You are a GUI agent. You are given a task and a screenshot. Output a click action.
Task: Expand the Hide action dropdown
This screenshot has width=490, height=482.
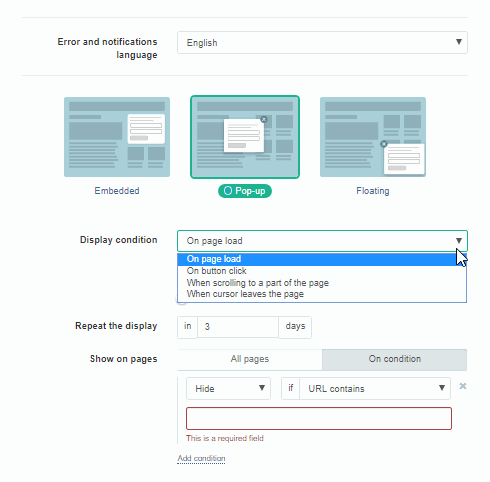click(x=228, y=388)
